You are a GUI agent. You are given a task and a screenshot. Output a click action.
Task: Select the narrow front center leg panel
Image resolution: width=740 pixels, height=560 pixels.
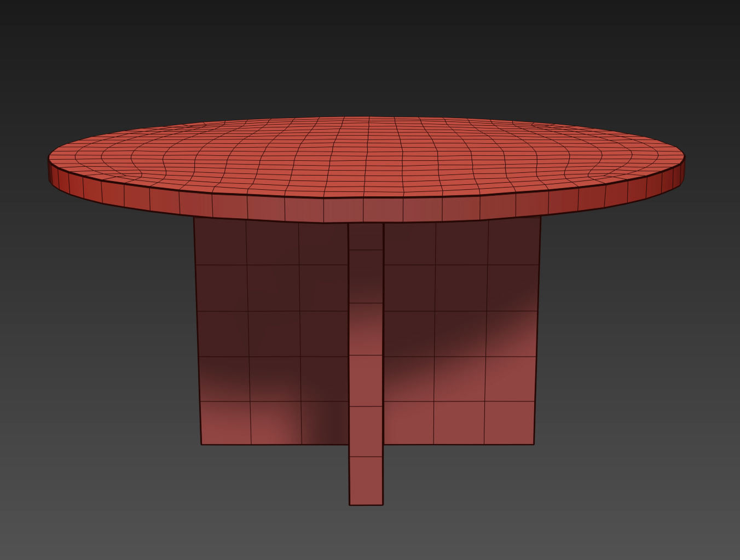pos(366,364)
